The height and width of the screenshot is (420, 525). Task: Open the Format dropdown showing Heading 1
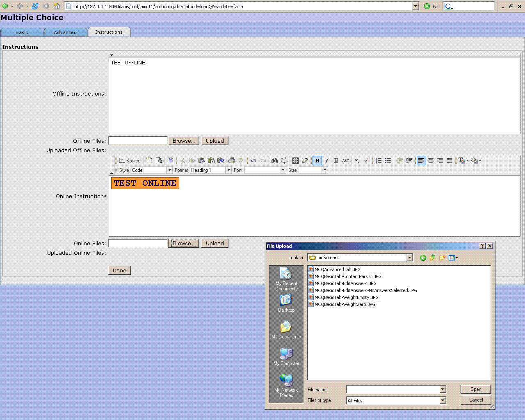[228, 170]
